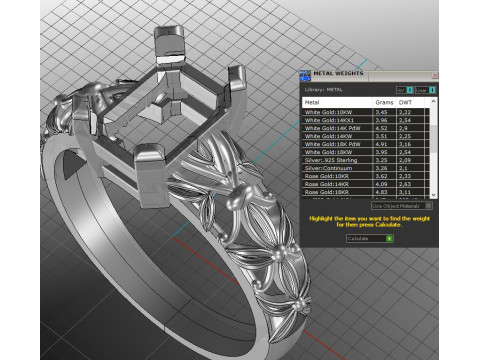Enable the Use Object Materials checkbox
The width and height of the screenshot is (480, 360).
pos(428,206)
